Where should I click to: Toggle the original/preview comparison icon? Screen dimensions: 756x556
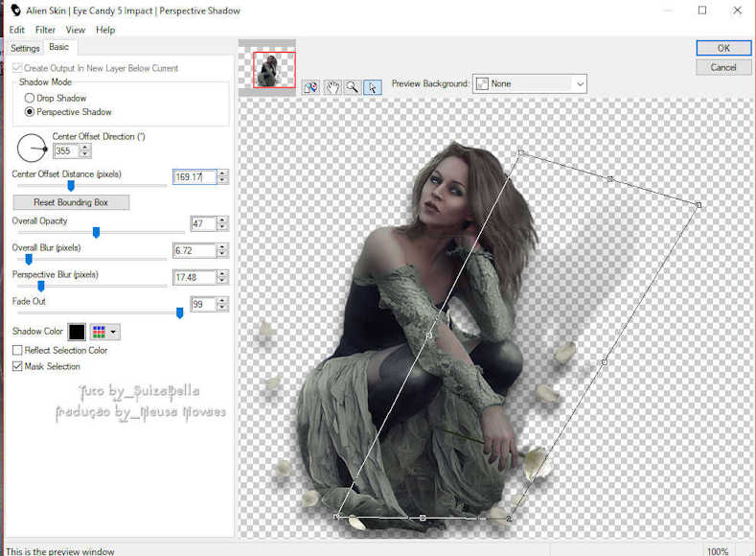(x=311, y=87)
